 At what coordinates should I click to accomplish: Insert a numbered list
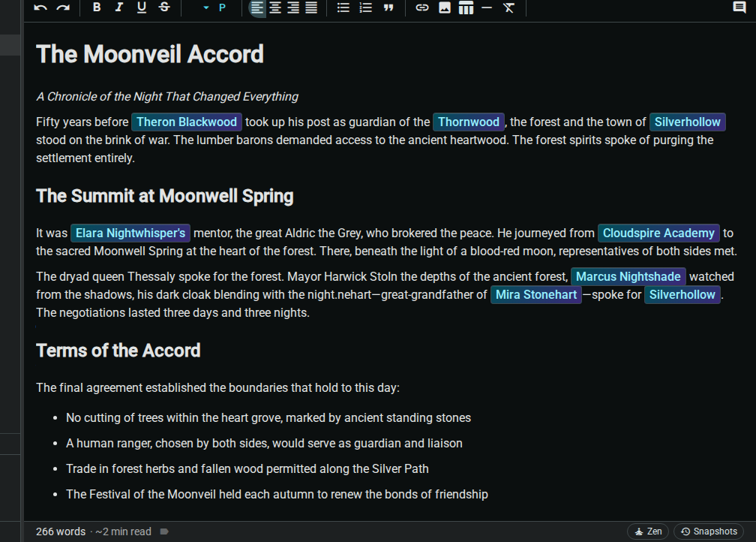tap(366, 8)
